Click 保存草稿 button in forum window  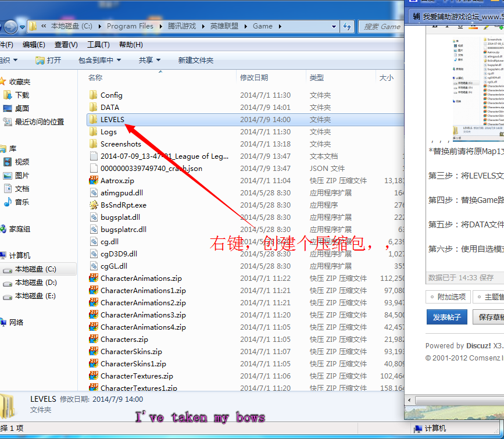click(488, 317)
